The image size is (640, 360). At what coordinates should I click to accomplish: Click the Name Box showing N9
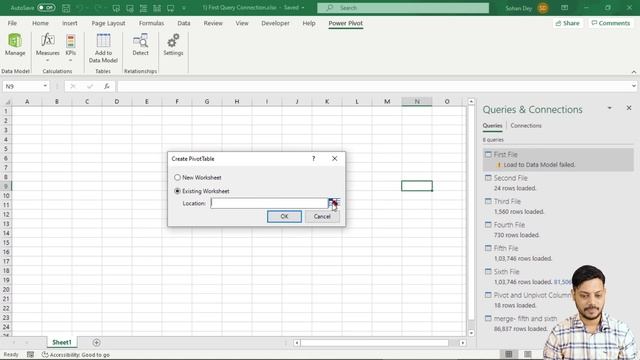(x=22, y=86)
